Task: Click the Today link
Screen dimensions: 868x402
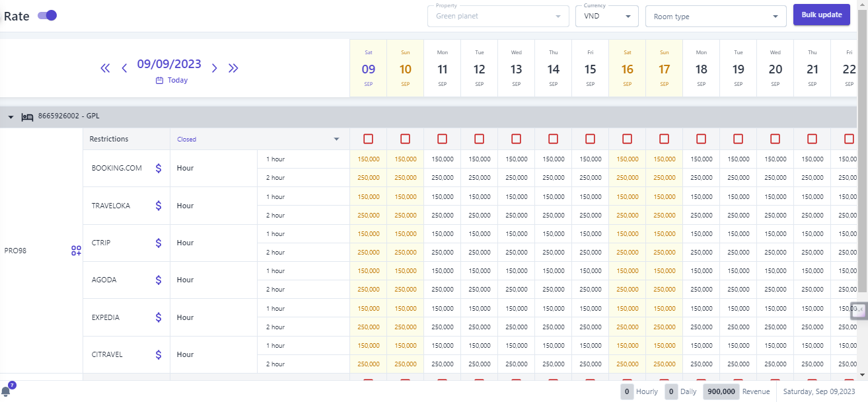Action: 172,80
